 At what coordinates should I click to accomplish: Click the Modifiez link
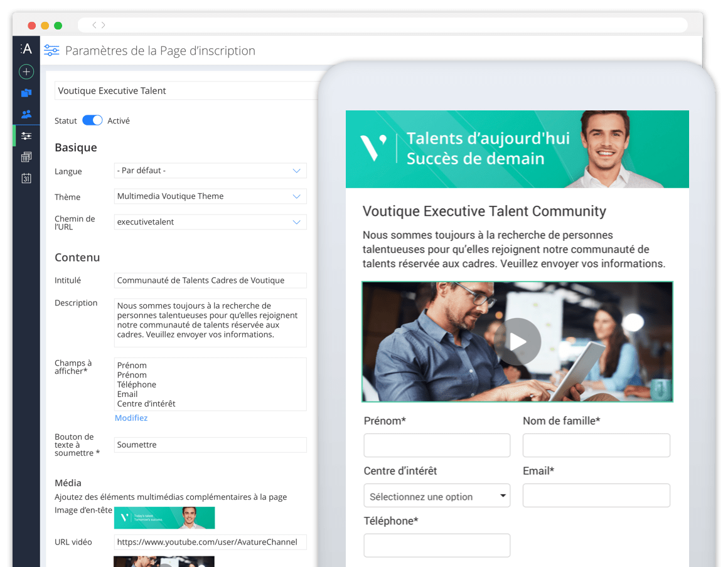coord(131,418)
